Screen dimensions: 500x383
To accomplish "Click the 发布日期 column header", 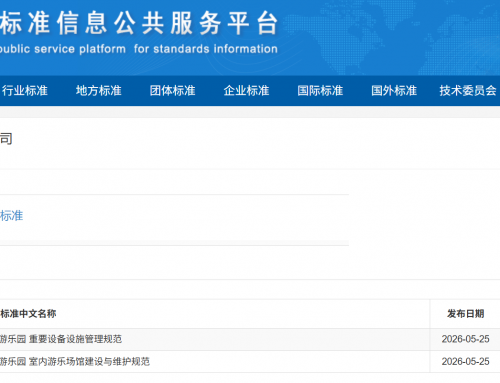I will click(x=466, y=314).
